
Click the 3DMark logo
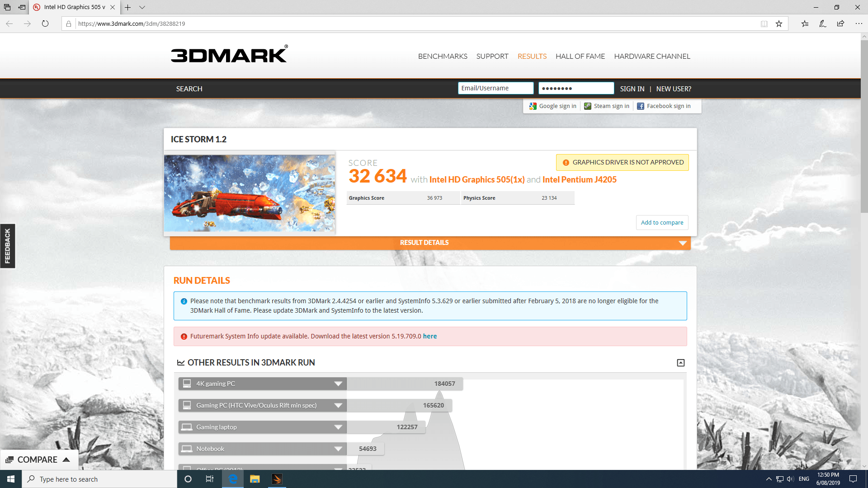229,54
